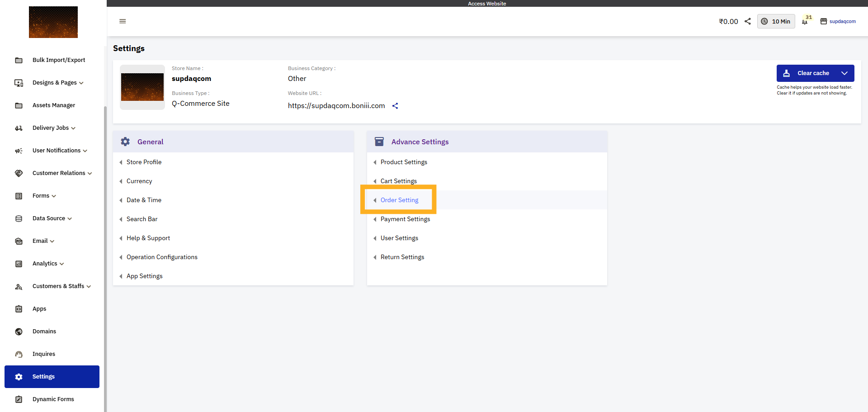The width and height of the screenshot is (868, 412).
Task: Click the Inquires sidebar icon
Action: coord(19,354)
